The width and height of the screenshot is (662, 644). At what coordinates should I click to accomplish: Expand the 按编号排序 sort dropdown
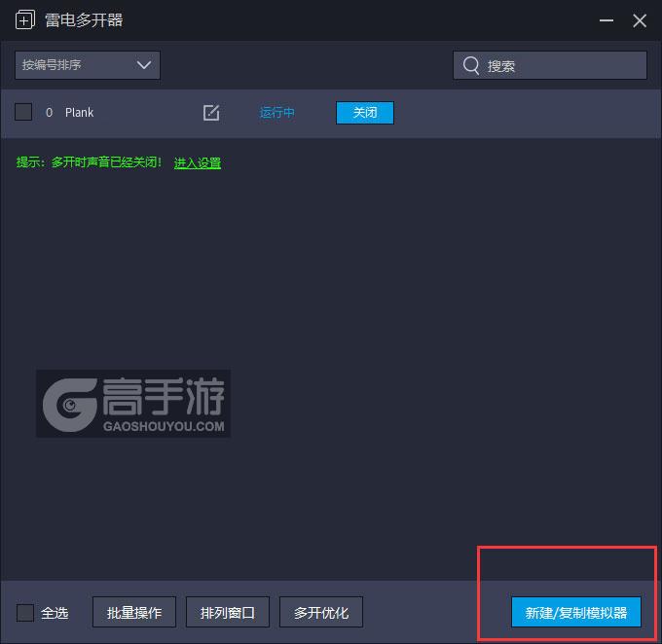click(x=88, y=65)
